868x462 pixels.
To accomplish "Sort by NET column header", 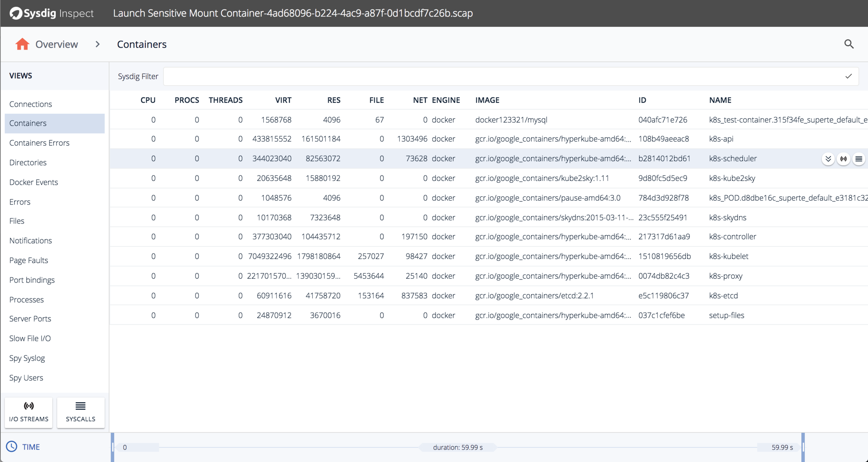I will pyautogui.click(x=420, y=100).
